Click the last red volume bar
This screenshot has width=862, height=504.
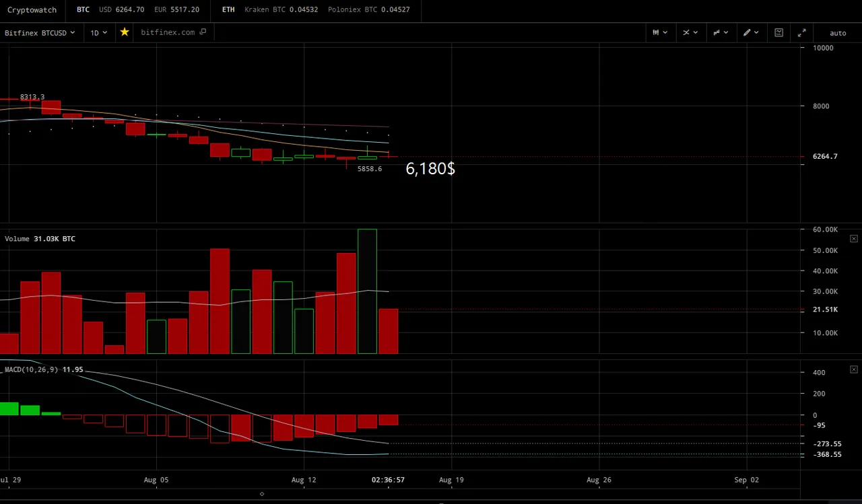389,331
